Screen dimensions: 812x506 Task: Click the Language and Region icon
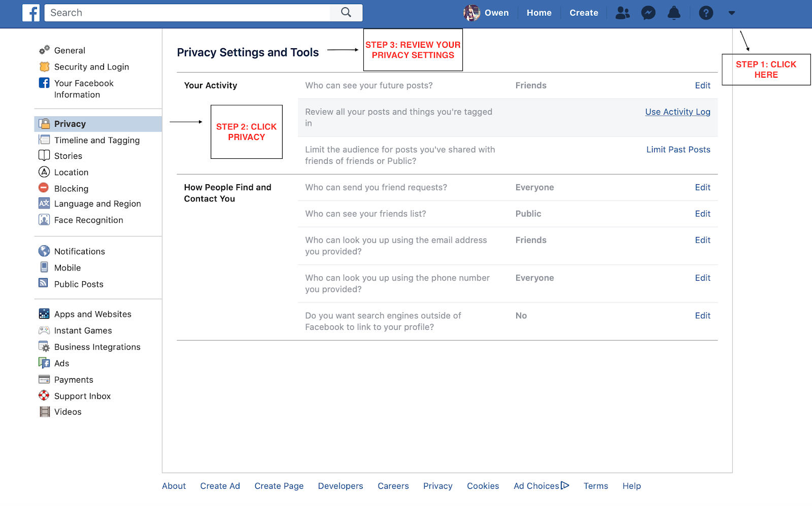44,204
